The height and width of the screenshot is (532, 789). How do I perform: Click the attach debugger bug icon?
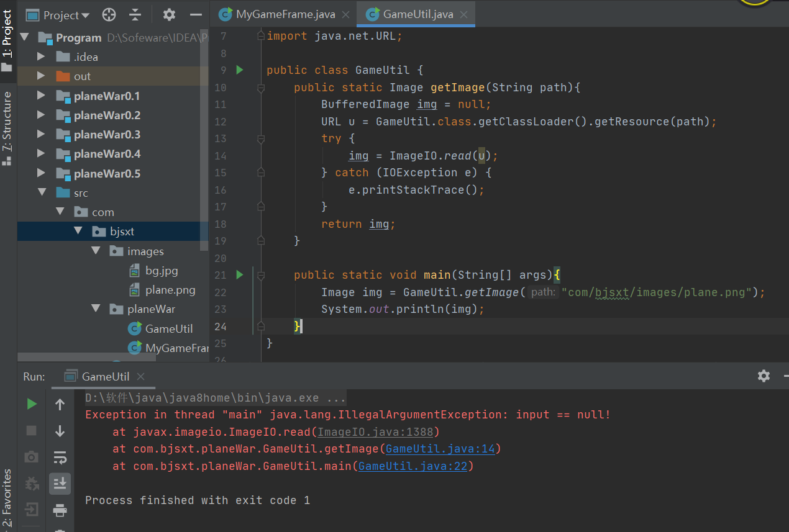(x=31, y=484)
